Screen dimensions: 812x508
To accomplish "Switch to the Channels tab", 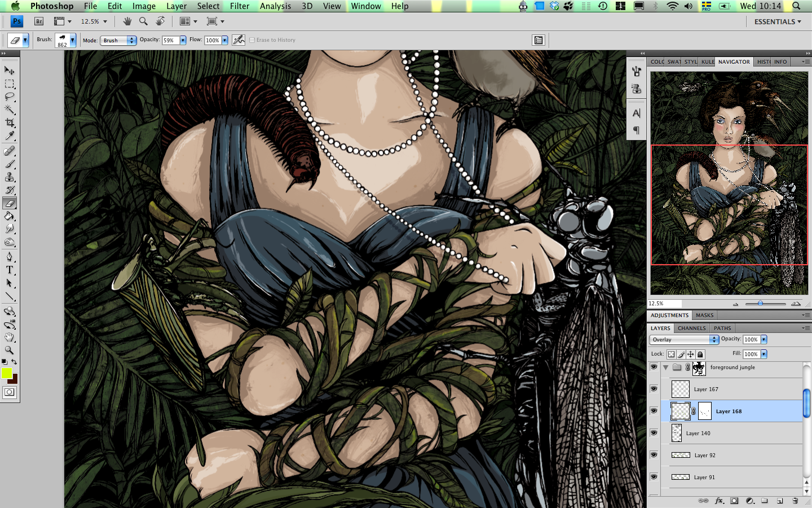I will 691,328.
